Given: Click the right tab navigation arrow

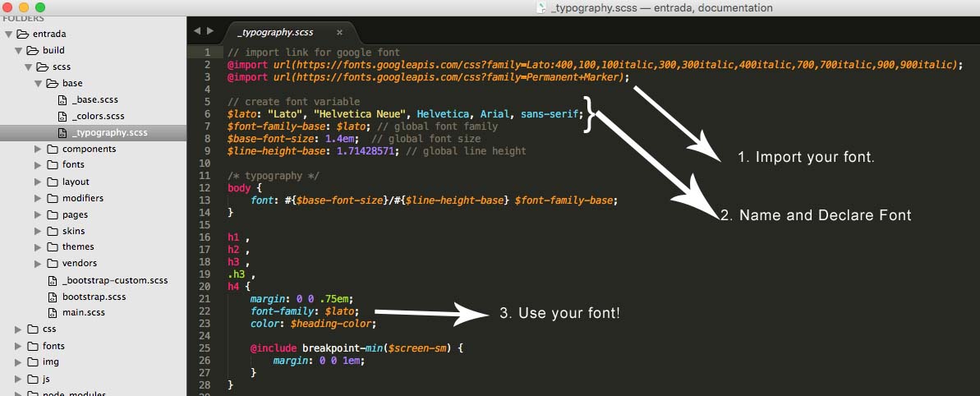Looking at the screenshot, I should coord(210,31).
